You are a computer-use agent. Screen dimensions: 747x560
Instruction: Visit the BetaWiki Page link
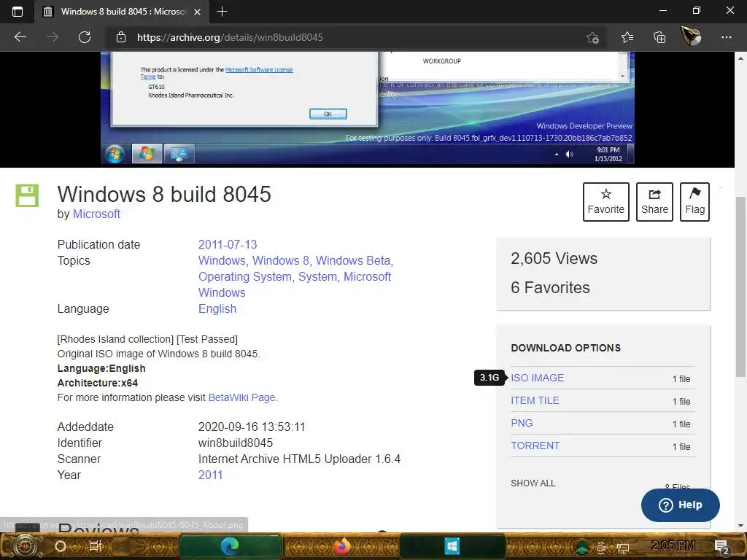pos(241,397)
